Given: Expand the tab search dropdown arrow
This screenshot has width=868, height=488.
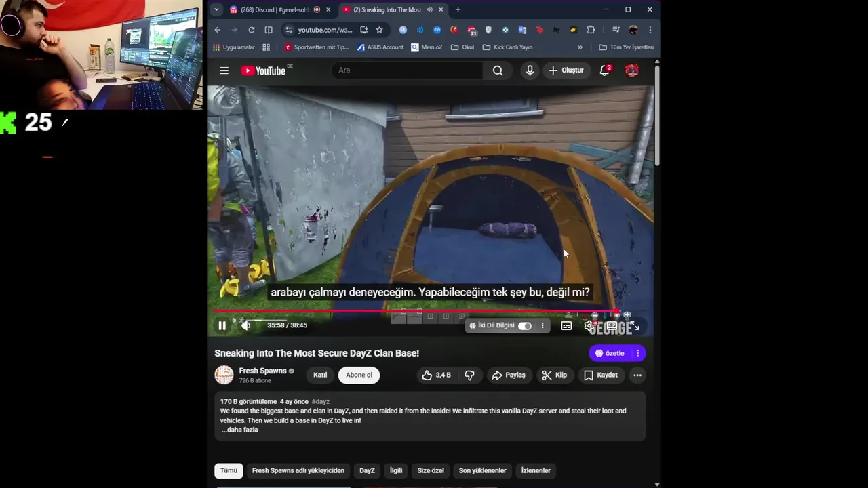Looking at the screenshot, I should (x=216, y=9).
